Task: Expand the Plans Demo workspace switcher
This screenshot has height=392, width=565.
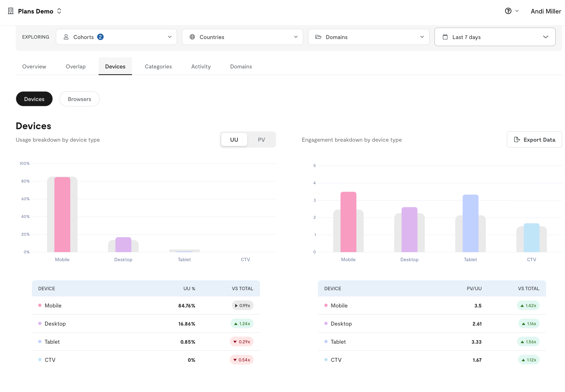Action: (59, 11)
